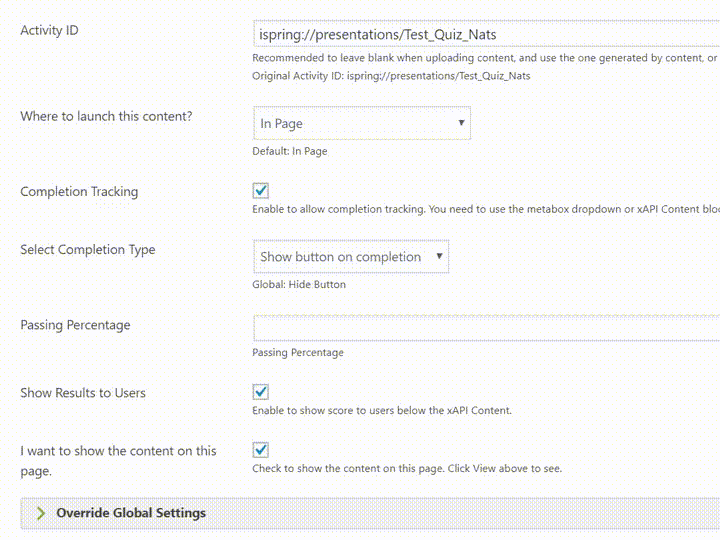Click into the Activity ID text field

tap(486, 34)
